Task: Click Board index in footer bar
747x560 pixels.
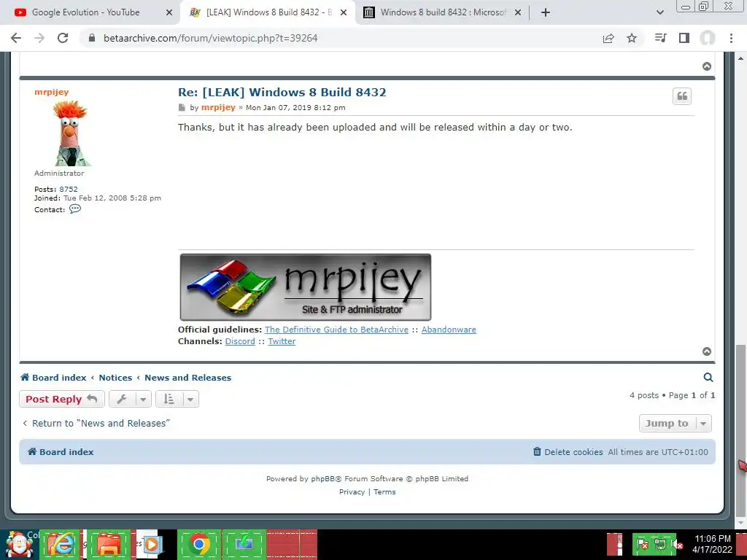Action: [x=61, y=452]
